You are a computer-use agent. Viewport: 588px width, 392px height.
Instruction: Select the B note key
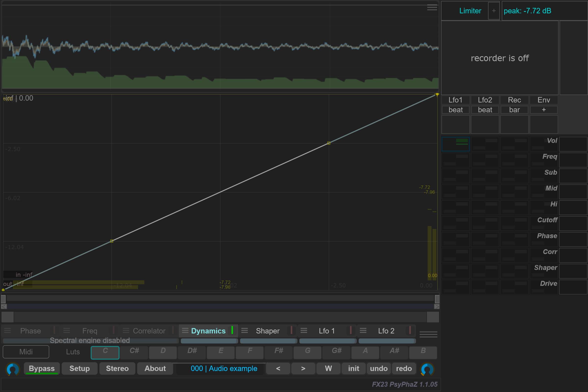pos(423,353)
